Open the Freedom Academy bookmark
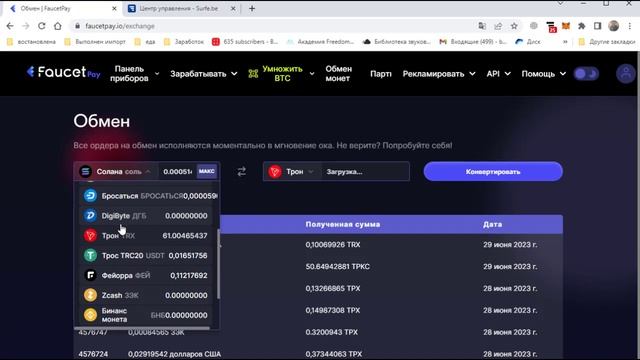Image resolution: width=640 pixels, height=360 pixels. coord(320,42)
